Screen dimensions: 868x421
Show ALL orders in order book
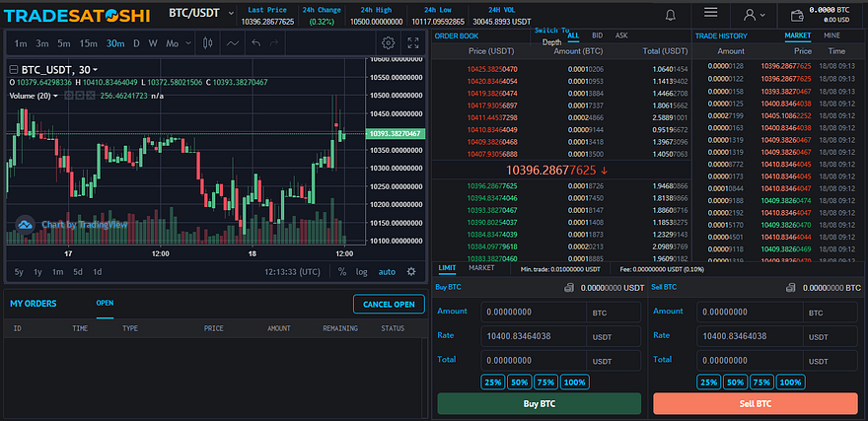[x=573, y=35]
